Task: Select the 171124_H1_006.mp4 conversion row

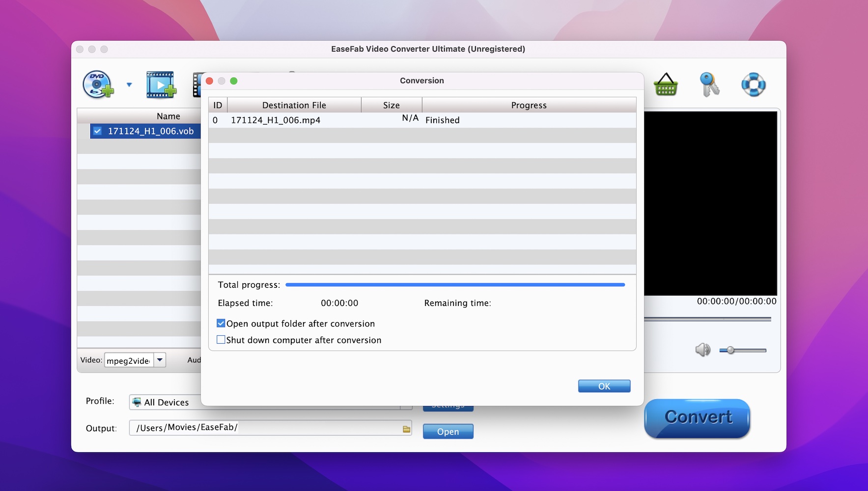Action: pyautogui.click(x=422, y=120)
